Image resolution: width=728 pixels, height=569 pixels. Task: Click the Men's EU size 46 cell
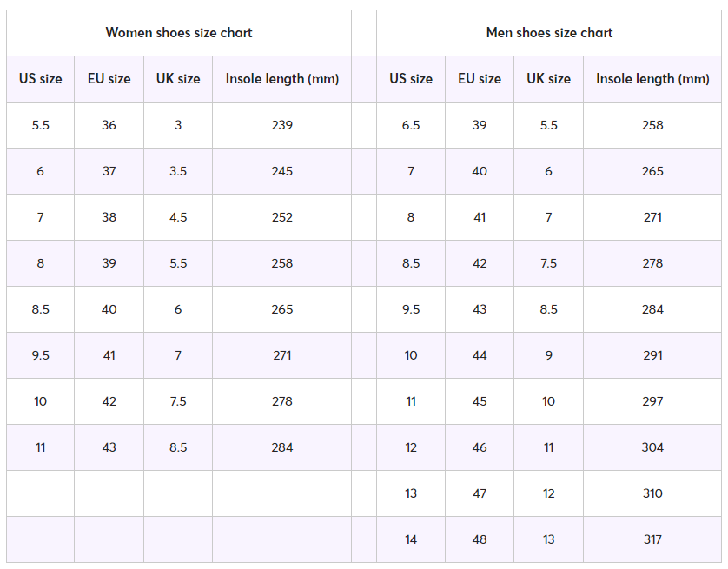480,447
